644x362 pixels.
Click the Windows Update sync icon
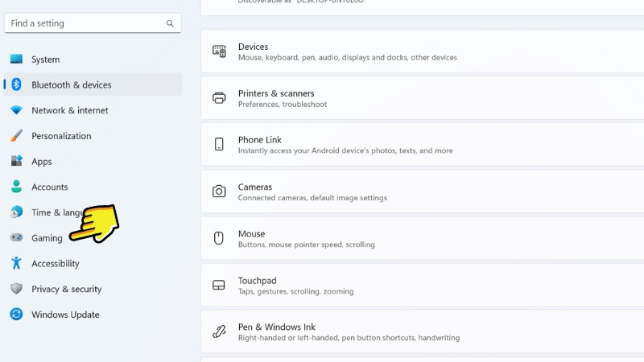click(16, 315)
